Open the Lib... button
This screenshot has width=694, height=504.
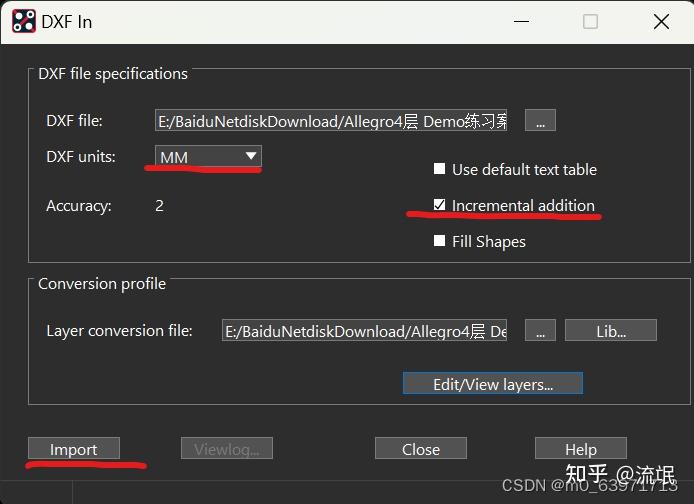click(x=611, y=331)
